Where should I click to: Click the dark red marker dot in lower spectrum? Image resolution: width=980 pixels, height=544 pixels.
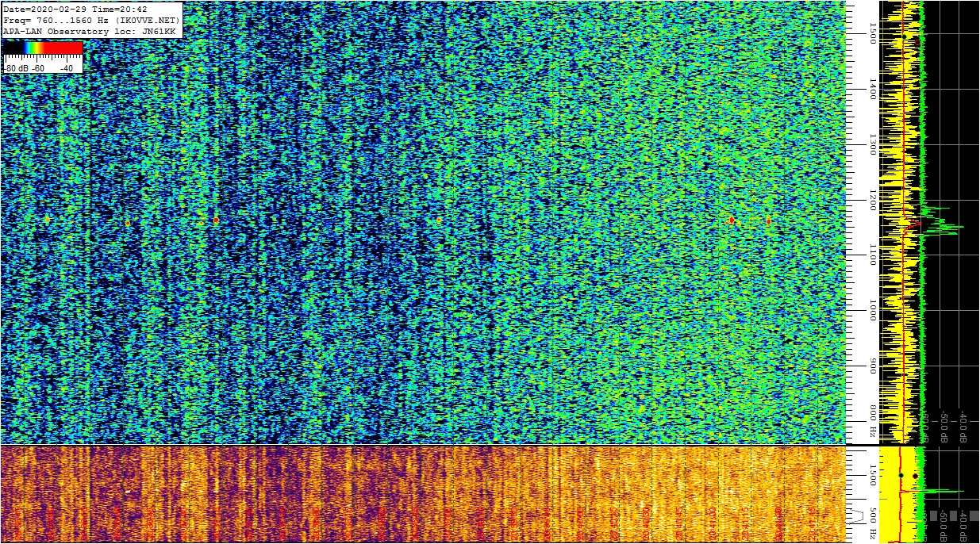(915, 476)
